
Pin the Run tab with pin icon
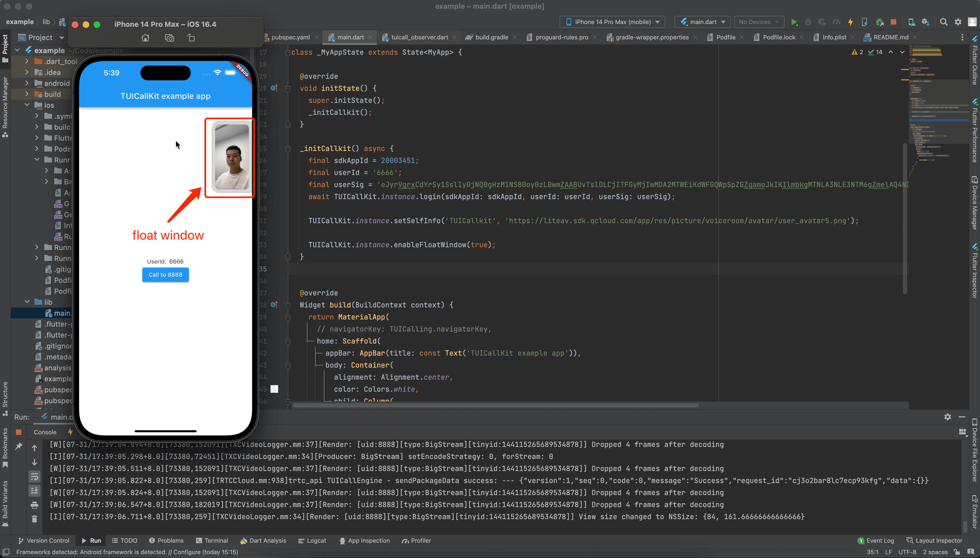pyautogui.click(x=18, y=446)
